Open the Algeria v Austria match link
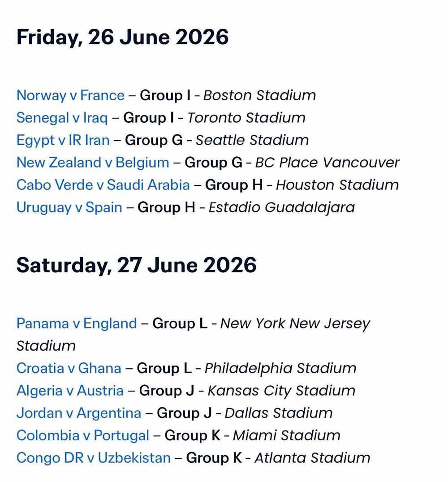Image resolution: width=448 pixels, height=482 pixels. coord(70,391)
